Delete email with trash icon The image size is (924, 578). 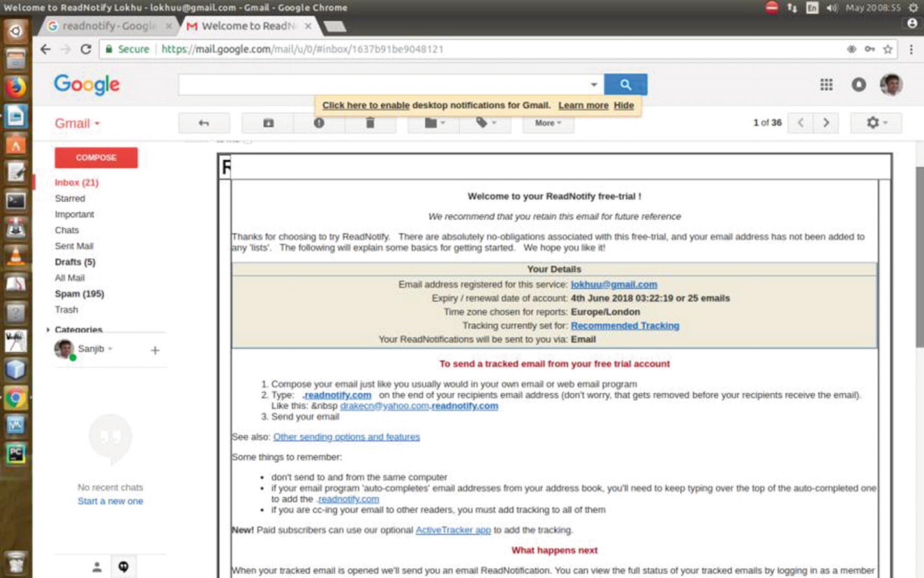[370, 123]
